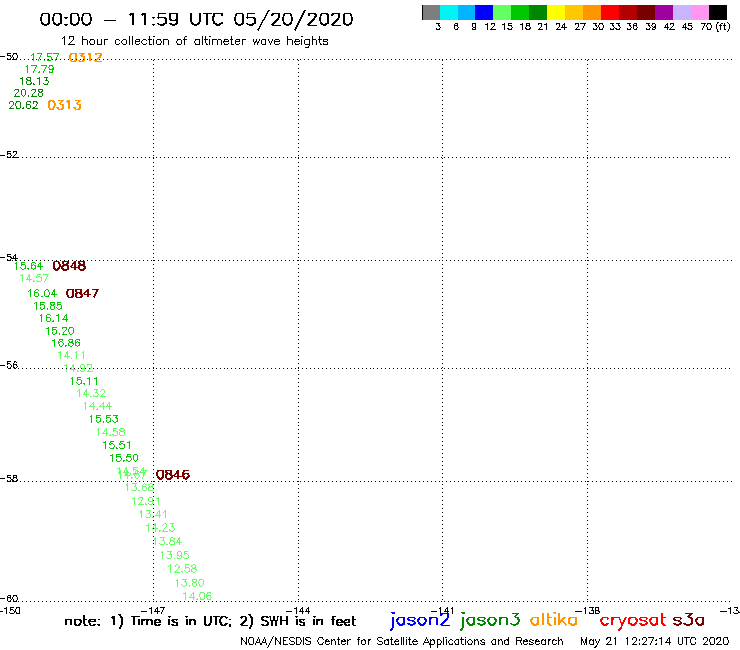Select the 13.80 reading

point(190,583)
